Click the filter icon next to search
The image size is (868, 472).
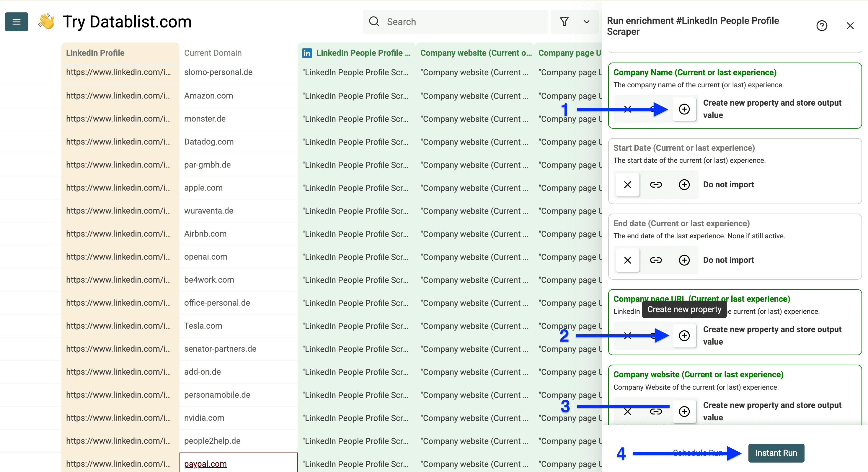click(x=564, y=22)
